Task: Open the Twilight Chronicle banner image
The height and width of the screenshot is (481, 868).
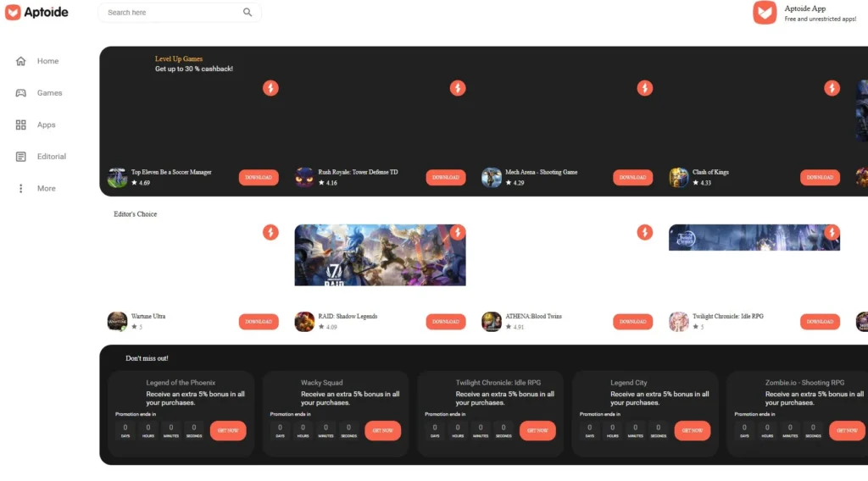Action: pyautogui.click(x=754, y=238)
